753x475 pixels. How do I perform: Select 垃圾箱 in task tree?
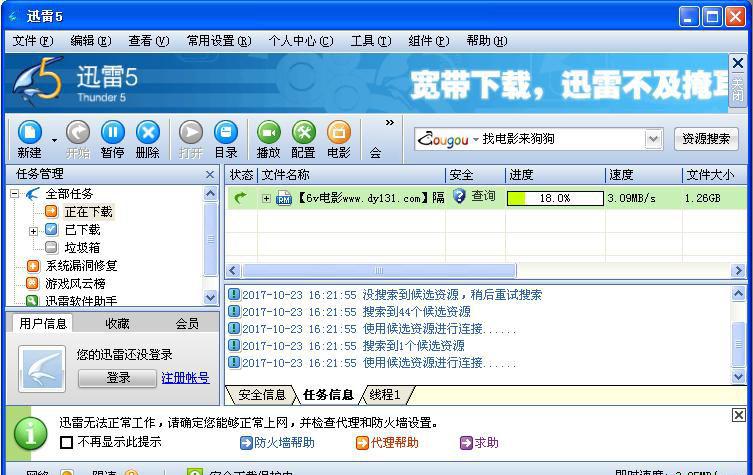[83, 248]
